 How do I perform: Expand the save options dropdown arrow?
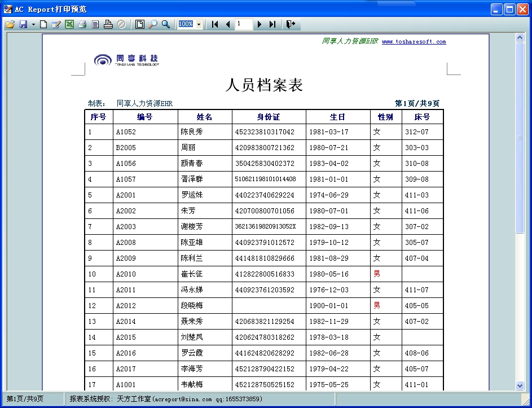33,24
